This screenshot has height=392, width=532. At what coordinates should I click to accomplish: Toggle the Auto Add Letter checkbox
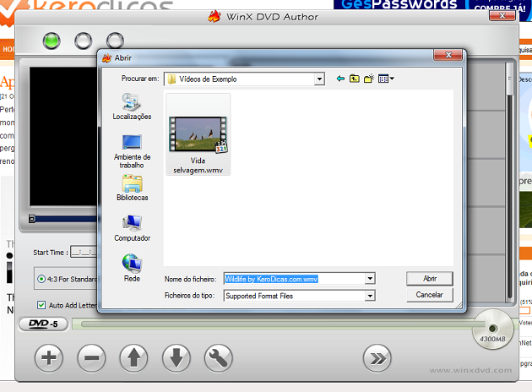[41, 305]
